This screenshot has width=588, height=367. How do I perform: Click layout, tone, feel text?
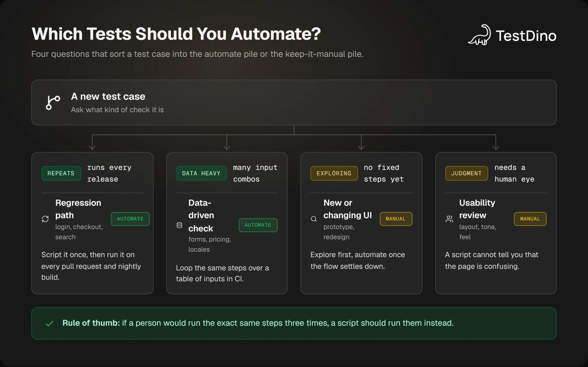478,232
